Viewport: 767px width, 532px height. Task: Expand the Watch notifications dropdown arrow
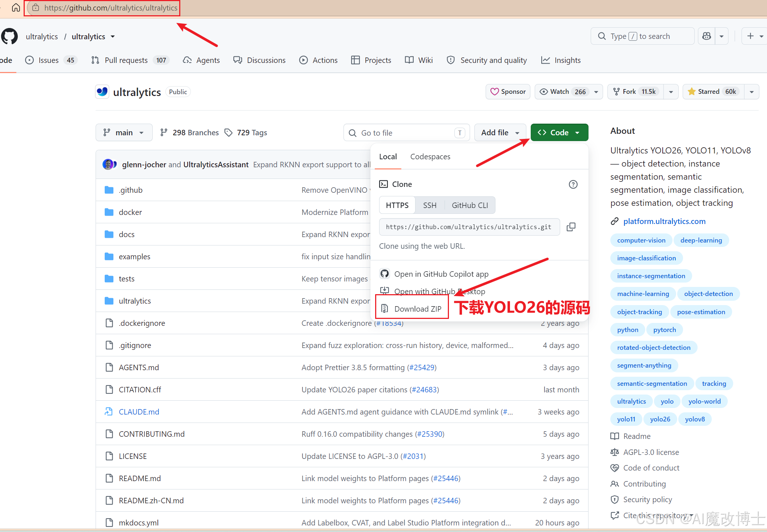pos(596,92)
